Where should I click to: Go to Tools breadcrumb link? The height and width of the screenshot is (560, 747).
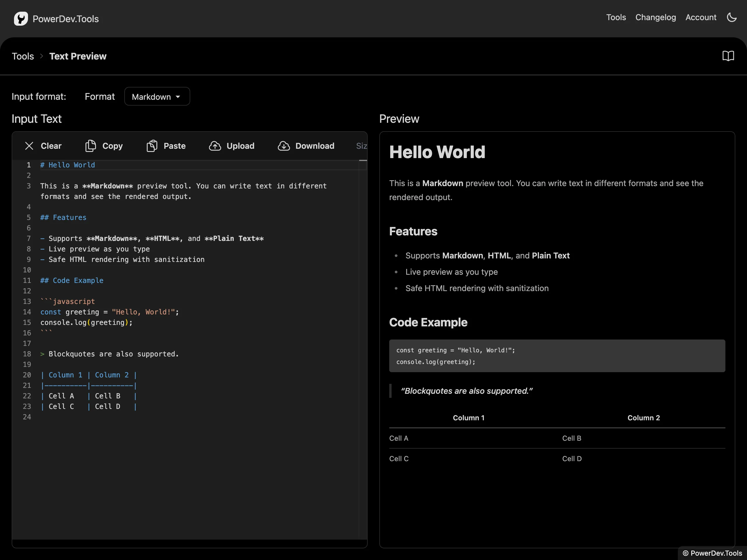click(23, 56)
